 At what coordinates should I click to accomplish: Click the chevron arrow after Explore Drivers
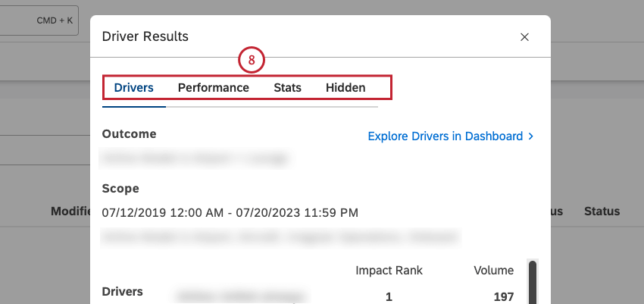point(530,136)
